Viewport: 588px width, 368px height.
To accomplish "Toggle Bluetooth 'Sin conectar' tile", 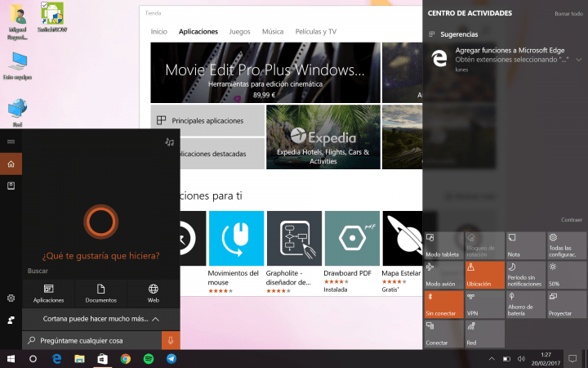I will pos(444,304).
